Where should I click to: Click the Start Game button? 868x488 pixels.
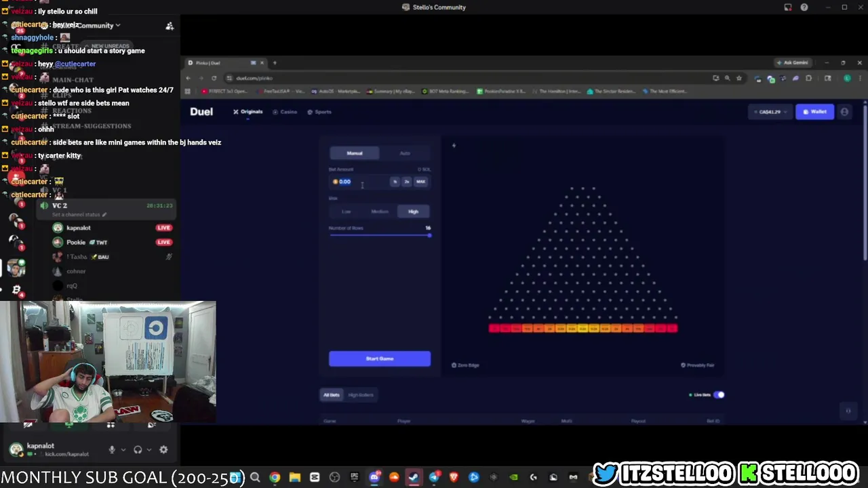pyautogui.click(x=380, y=359)
